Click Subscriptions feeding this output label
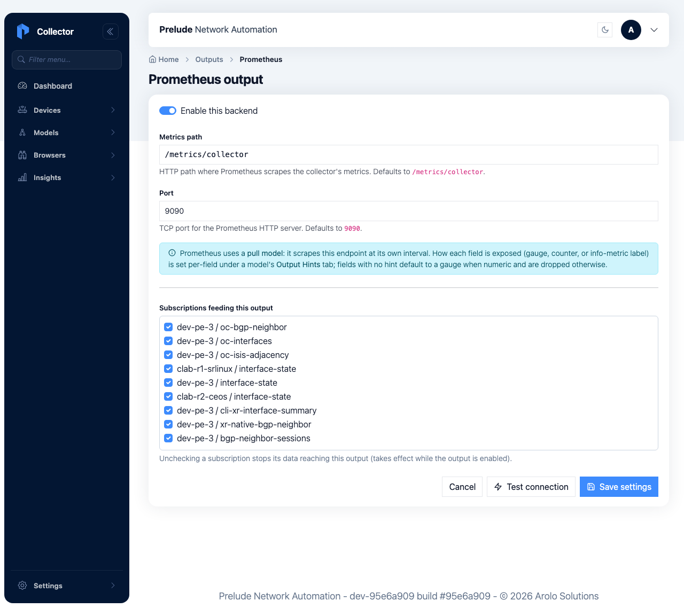The height and width of the screenshot is (616, 684). [216, 308]
